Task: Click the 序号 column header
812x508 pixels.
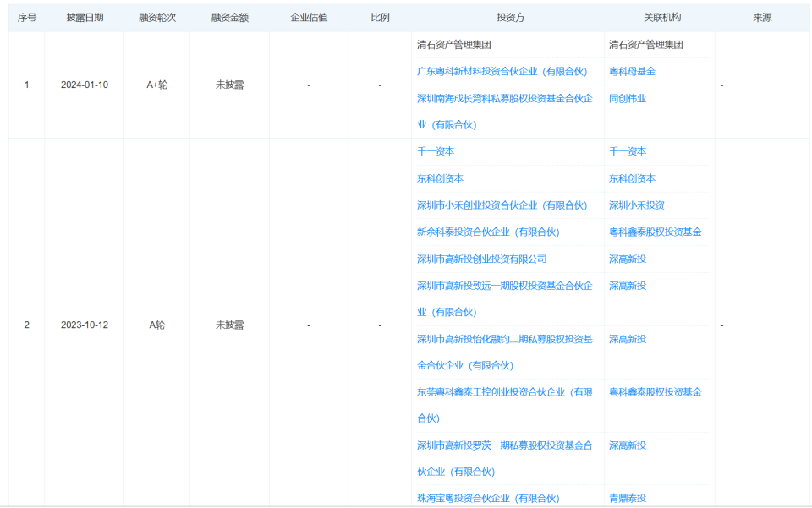Action: (27, 18)
